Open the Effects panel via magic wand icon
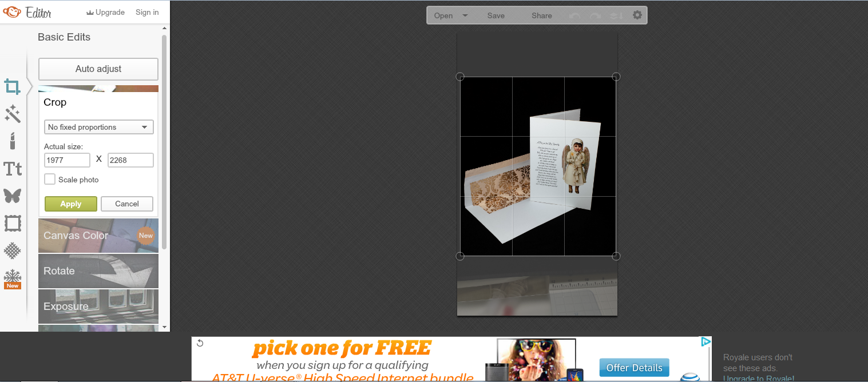This screenshot has width=868, height=382. click(x=13, y=114)
